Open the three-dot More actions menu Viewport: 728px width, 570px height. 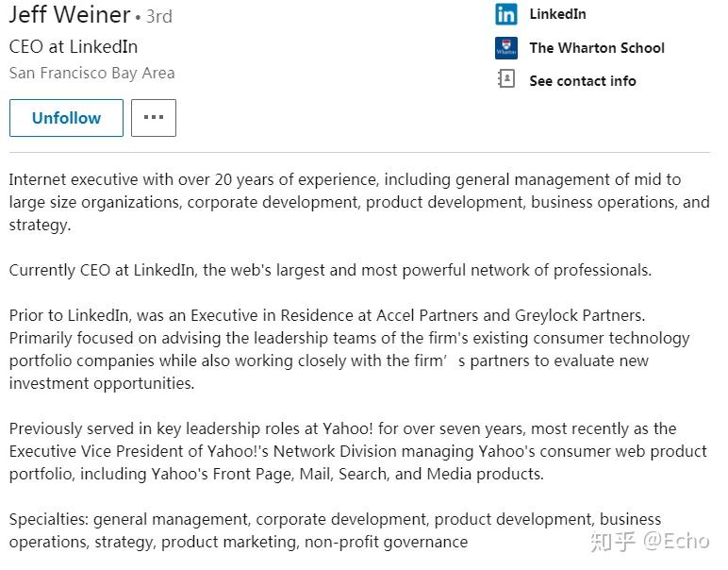154,118
